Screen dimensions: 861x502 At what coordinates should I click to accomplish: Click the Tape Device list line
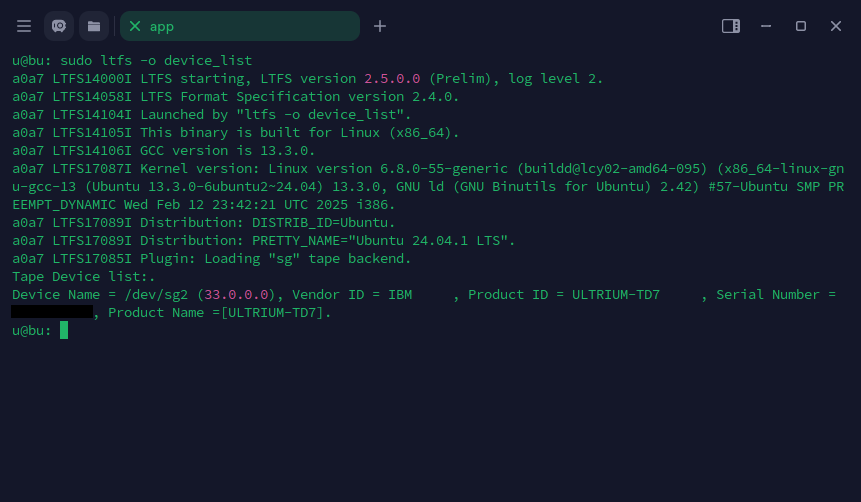click(83, 276)
